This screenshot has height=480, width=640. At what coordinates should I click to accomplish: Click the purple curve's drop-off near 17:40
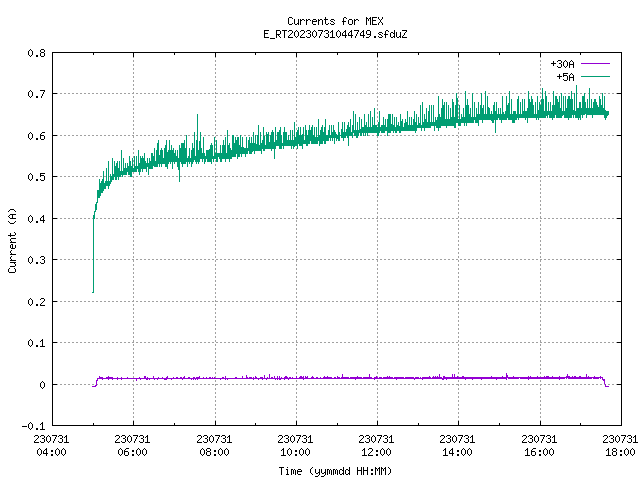(x=606, y=383)
